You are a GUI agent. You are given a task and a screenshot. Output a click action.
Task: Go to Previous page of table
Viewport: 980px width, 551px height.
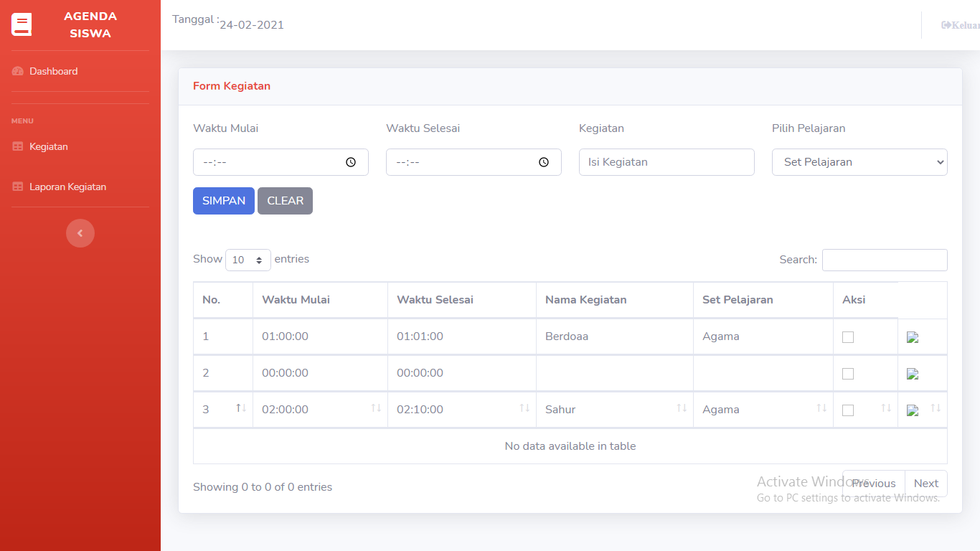point(873,484)
